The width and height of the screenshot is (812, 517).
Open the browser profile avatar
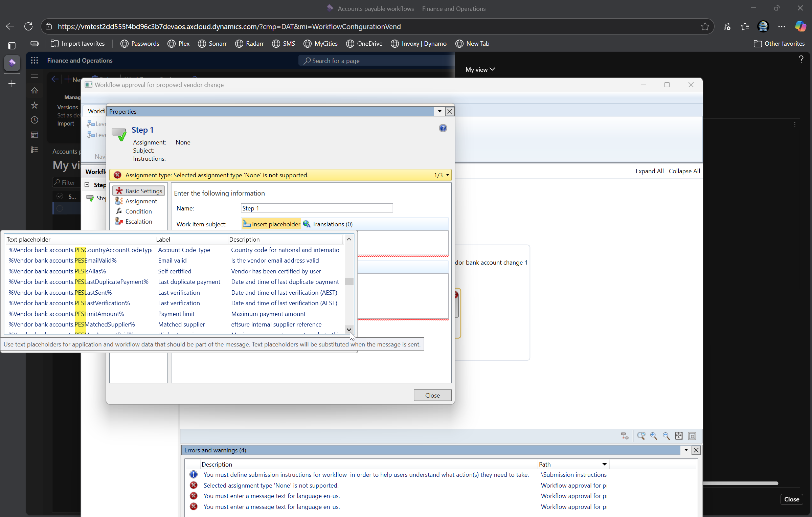763,26
